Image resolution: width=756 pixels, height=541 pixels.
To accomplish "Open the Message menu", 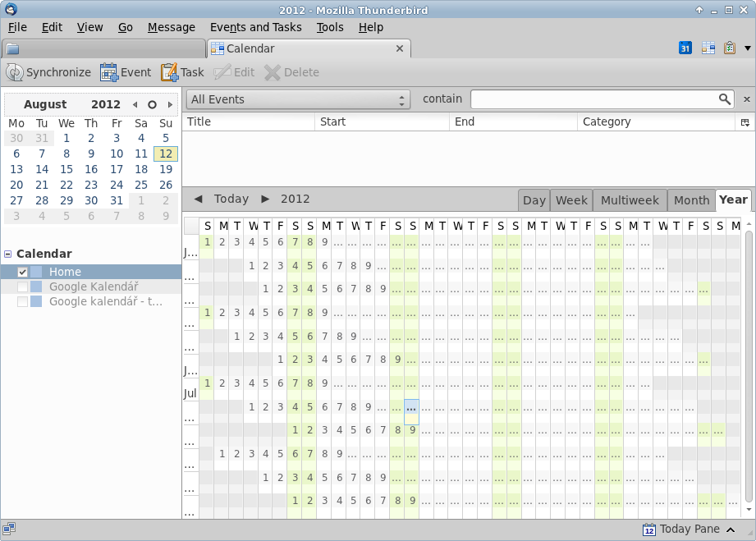I will [172, 27].
